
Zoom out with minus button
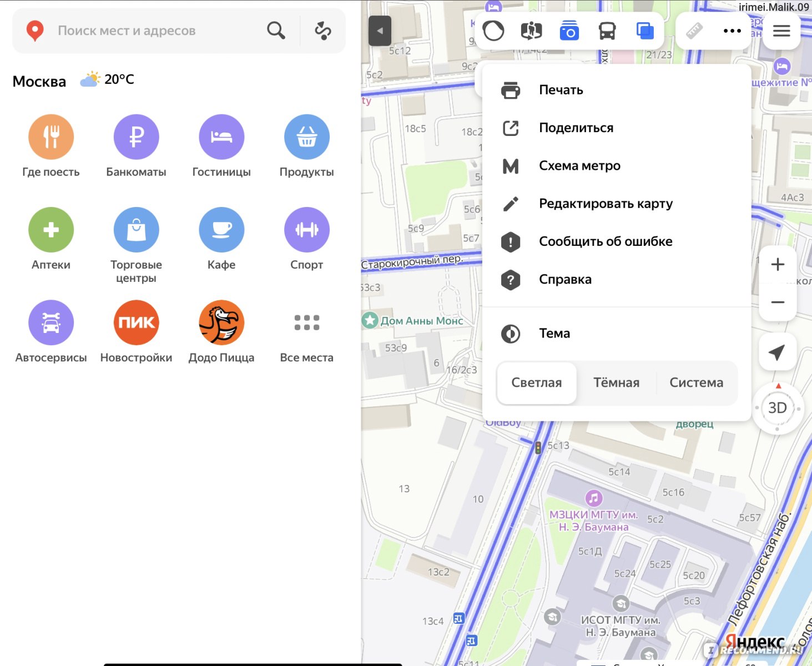778,302
